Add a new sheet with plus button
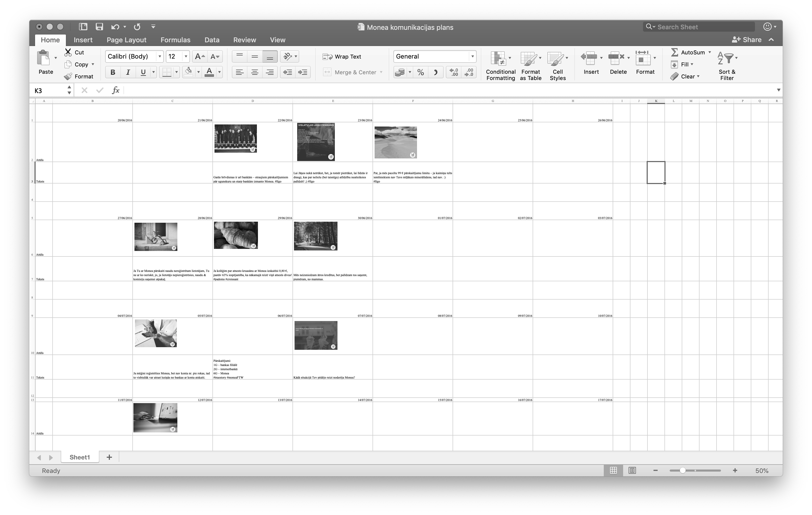This screenshot has width=812, height=515. 109,457
